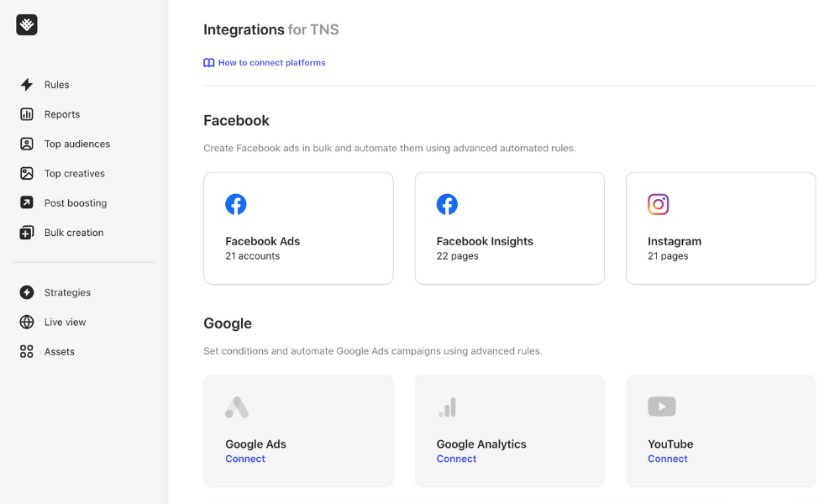Viewport: 840px width, 504px height.
Task: Click the app logo icon in the sidebar
Action: coord(27,24)
